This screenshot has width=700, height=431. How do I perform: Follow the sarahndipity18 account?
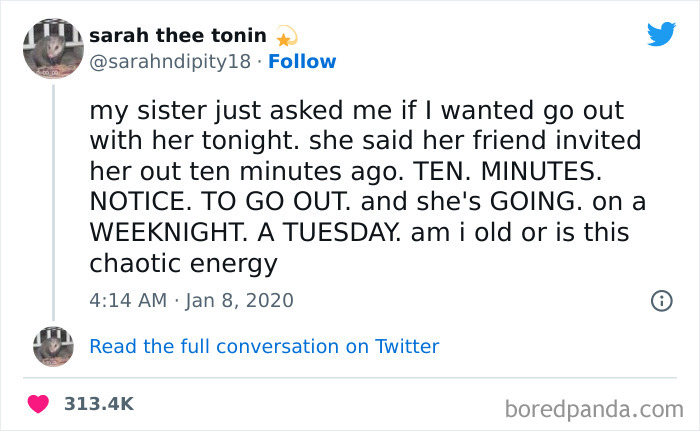pos(303,62)
